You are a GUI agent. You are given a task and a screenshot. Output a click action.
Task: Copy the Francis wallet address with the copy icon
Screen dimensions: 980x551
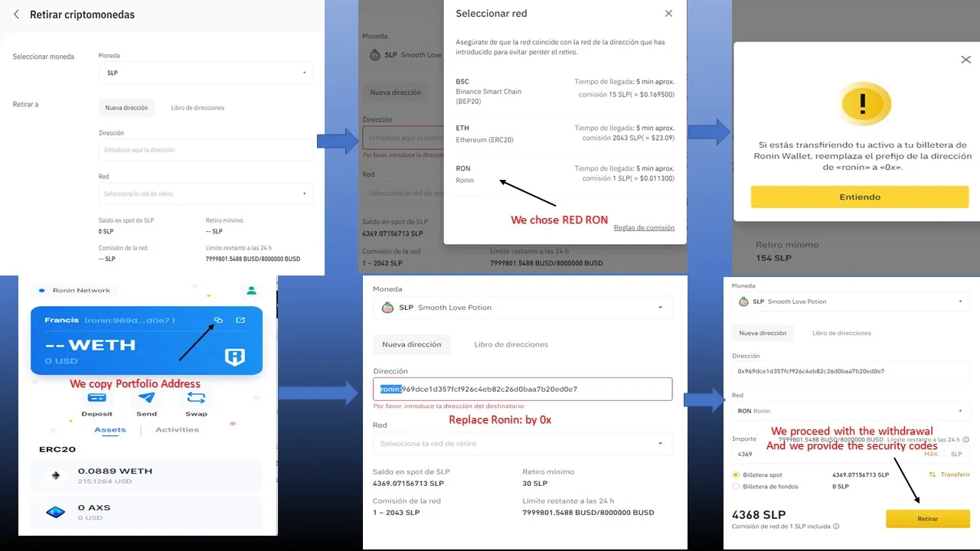pos(218,320)
